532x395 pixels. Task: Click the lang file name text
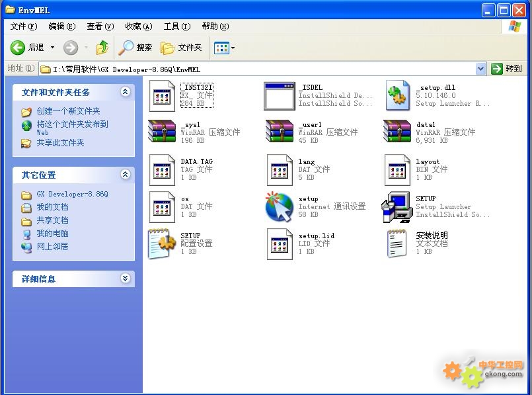click(307, 161)
